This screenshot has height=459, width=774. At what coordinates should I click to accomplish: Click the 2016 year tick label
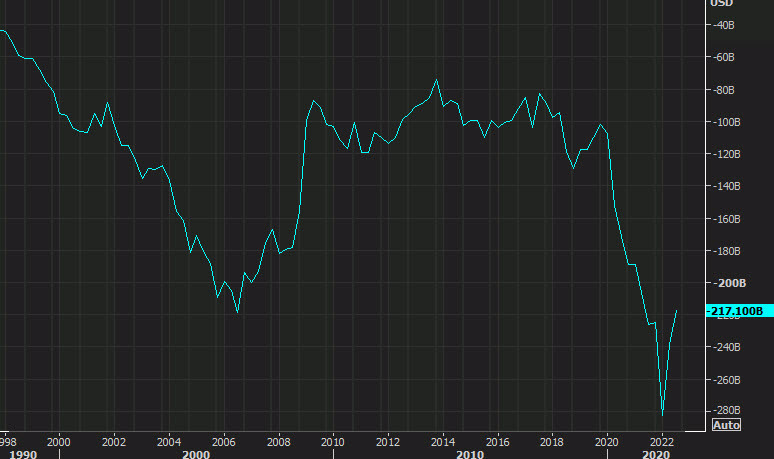(x=497, y=442)
